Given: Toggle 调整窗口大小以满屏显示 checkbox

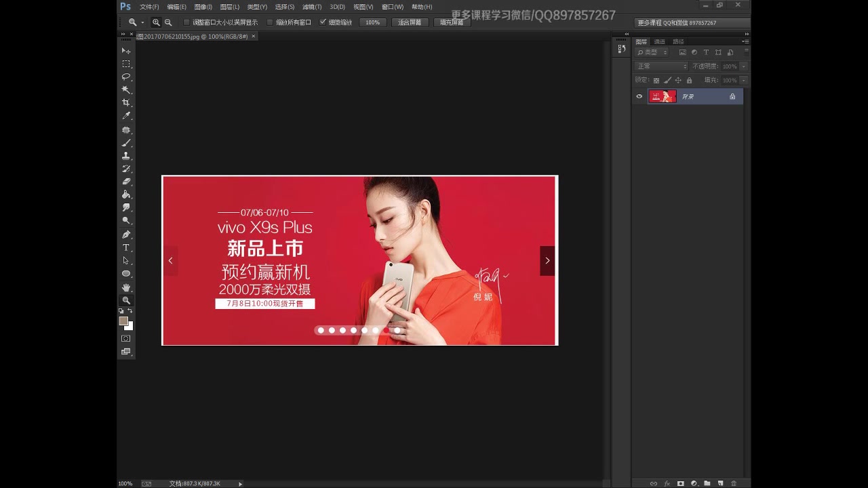Looking at the screenshot, I should coord(187,22).
